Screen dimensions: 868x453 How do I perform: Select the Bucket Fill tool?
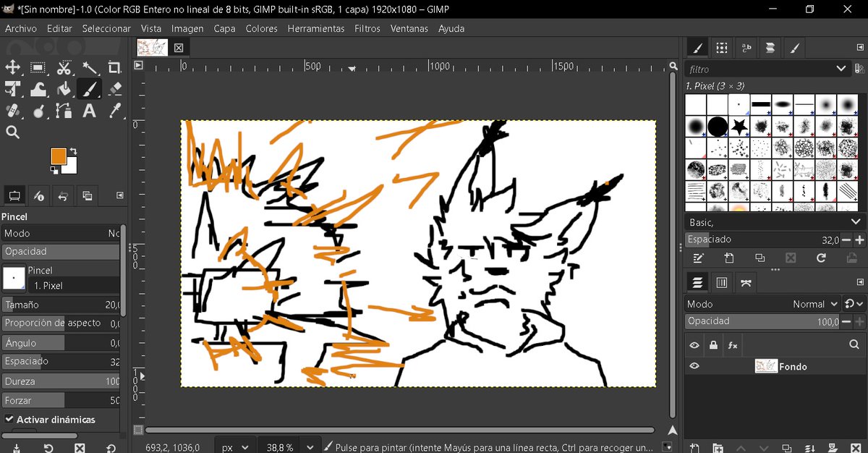64,89
